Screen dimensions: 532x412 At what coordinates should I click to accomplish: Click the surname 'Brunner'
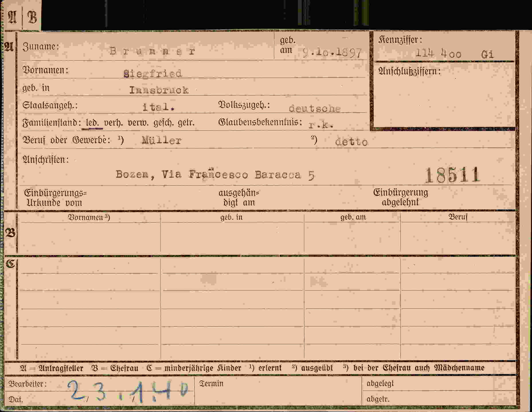click(x=152, y=51)
